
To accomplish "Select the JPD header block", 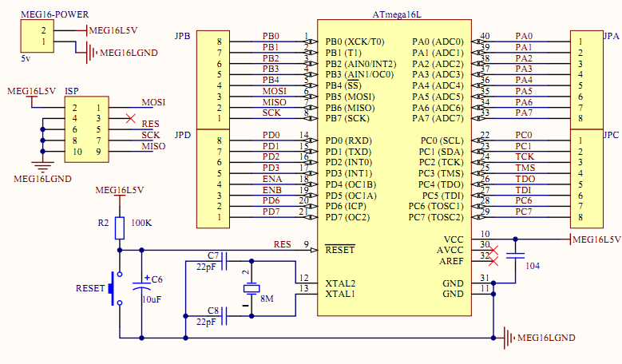I will coord(213,179).
